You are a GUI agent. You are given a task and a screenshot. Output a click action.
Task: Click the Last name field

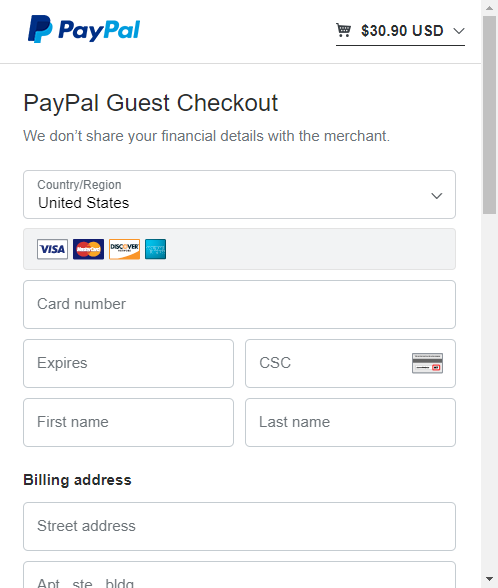[350, 422]
